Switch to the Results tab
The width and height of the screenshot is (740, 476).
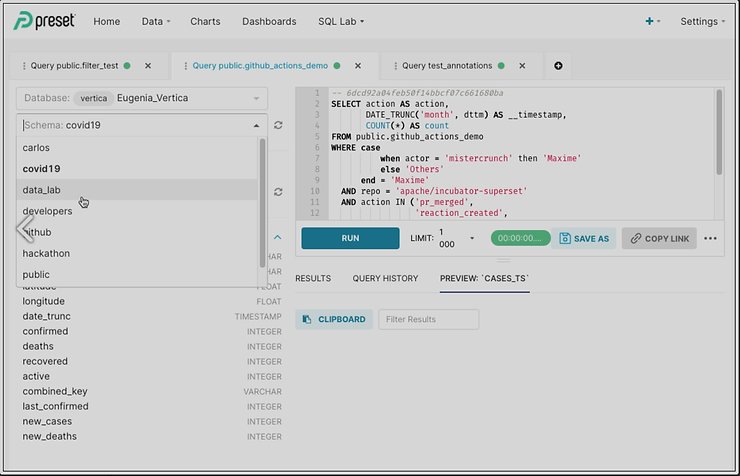tap(313, 278)
